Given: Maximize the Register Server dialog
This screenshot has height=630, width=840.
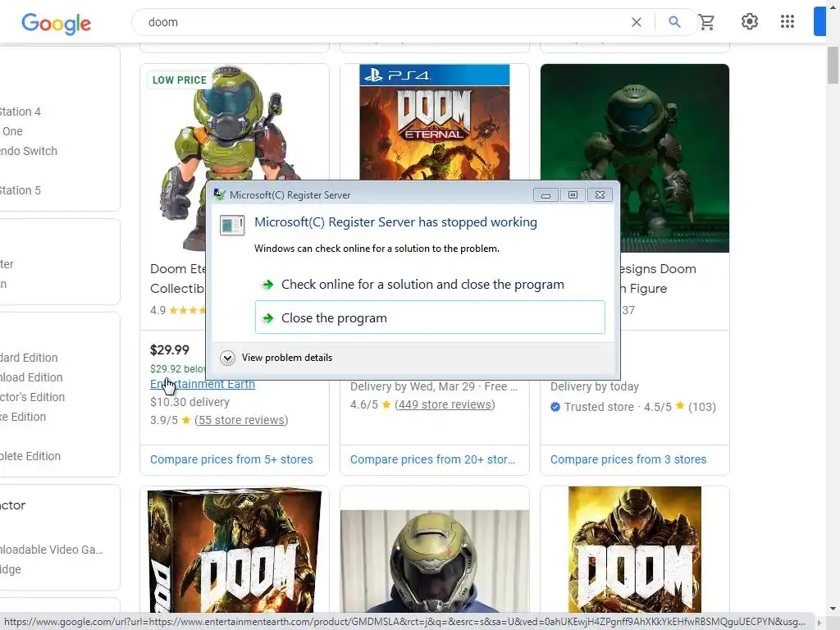Looking at the screenshot, I should click(x=573, y=195).
